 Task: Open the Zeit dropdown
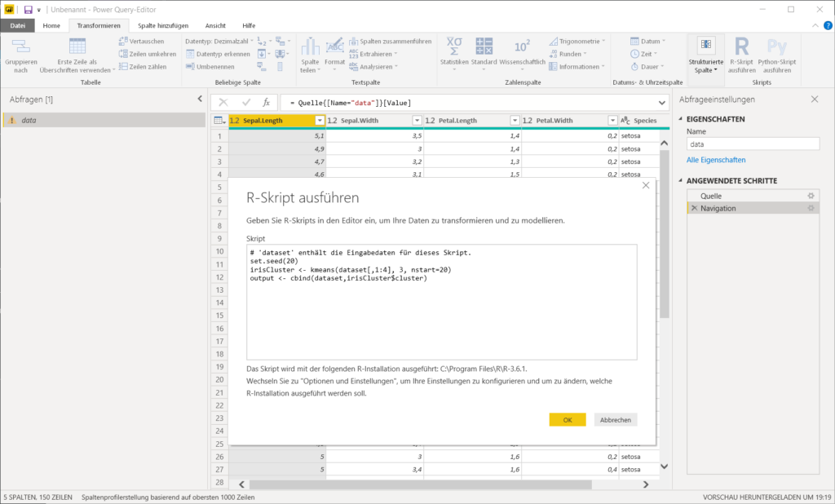(644, 54)
